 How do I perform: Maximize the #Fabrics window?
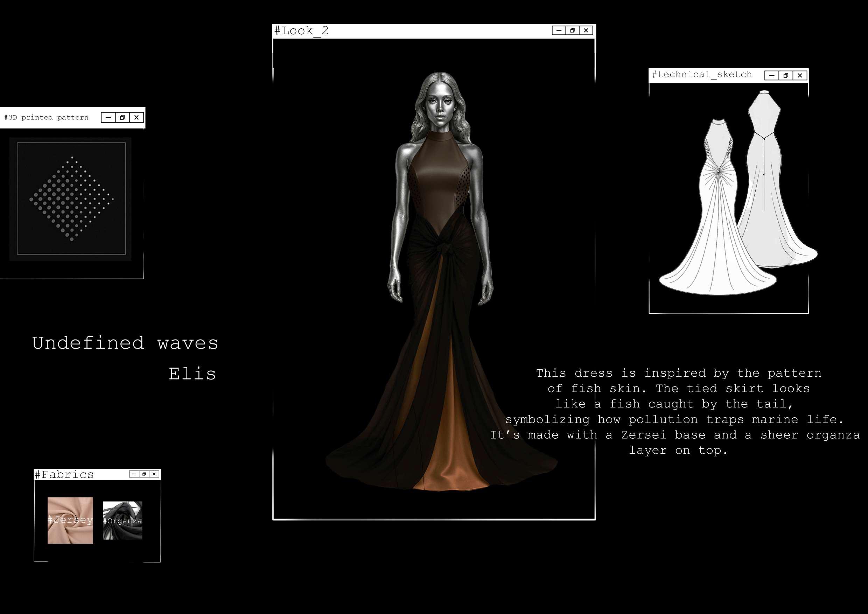pos(144,474)
